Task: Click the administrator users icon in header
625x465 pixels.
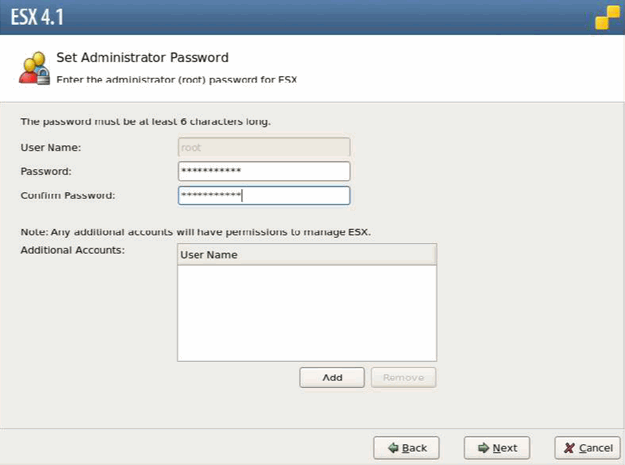Action: tap(33, 68)
